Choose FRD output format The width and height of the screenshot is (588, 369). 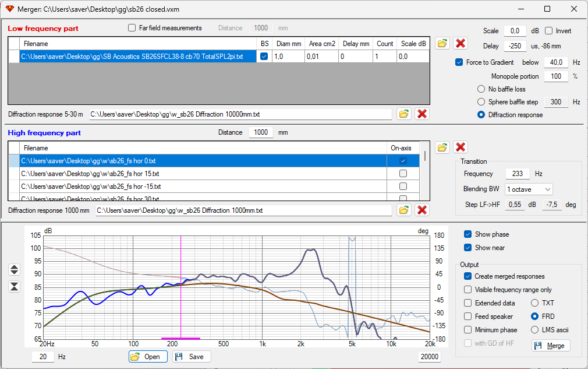(x=535, y=317)
